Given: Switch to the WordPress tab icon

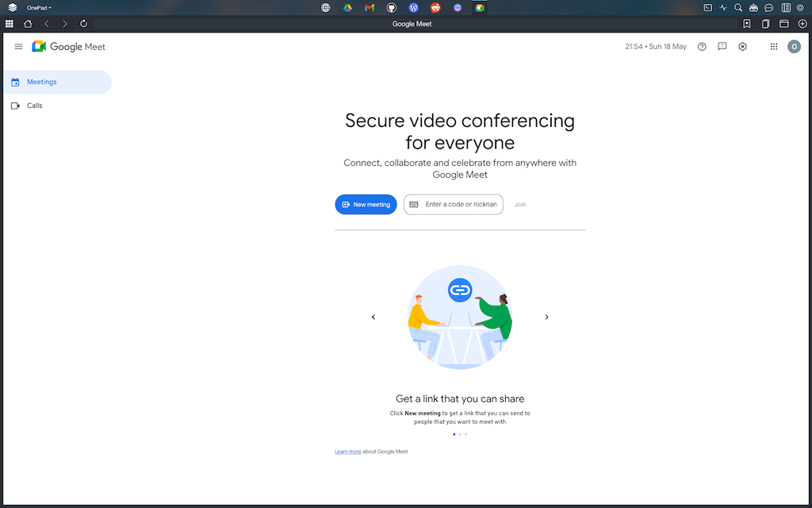Looking at the screenshot, I should [x=413, y=8].
